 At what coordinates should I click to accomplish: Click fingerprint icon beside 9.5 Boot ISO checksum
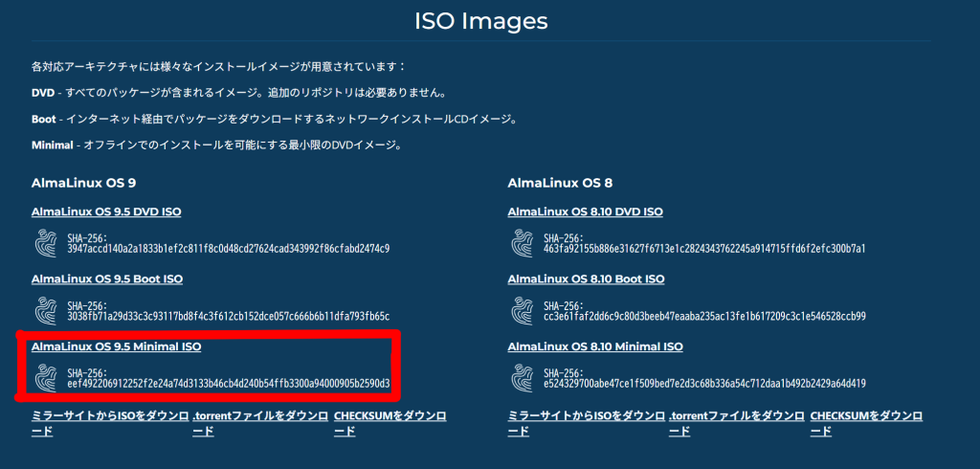tap(46, 311)
